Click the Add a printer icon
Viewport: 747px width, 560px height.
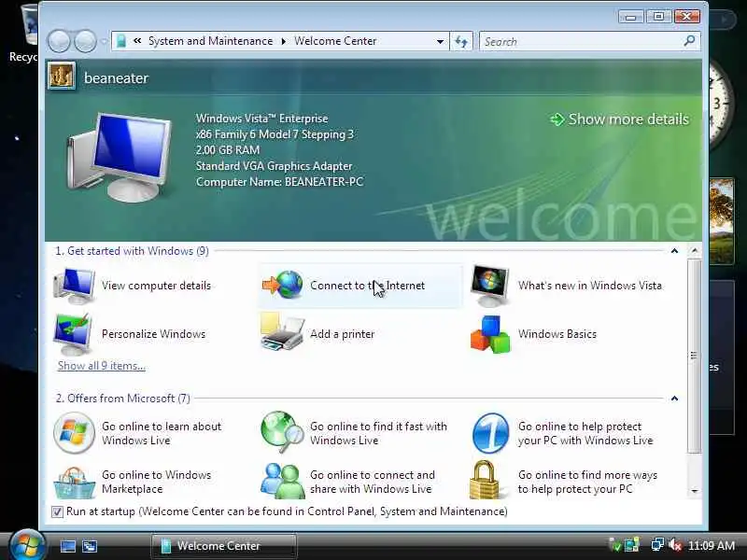click(282, 332)
